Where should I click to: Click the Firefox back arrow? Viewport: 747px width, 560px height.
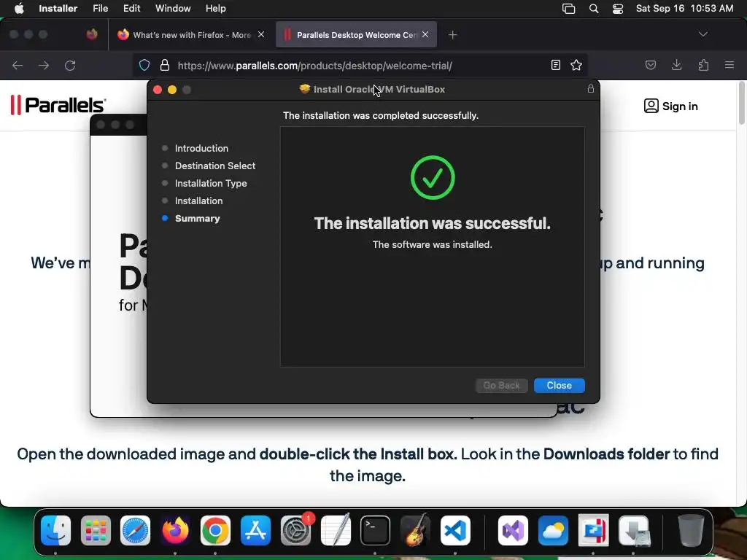click(18, 65)
